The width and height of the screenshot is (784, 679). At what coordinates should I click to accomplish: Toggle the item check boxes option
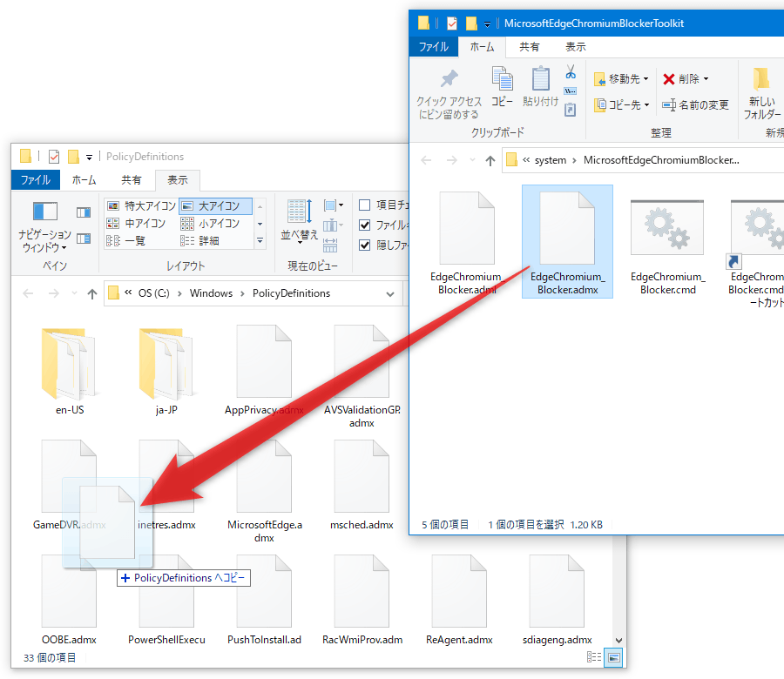coord(365,205)
